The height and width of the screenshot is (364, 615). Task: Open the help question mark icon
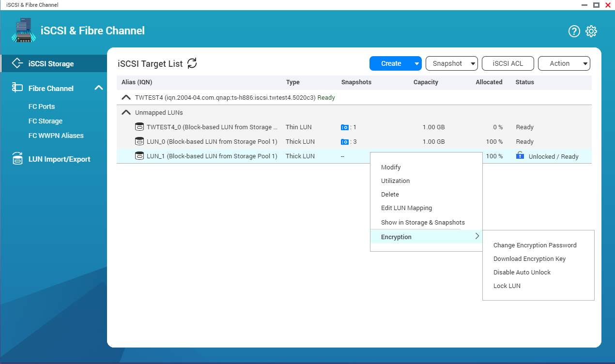point(574,31)
